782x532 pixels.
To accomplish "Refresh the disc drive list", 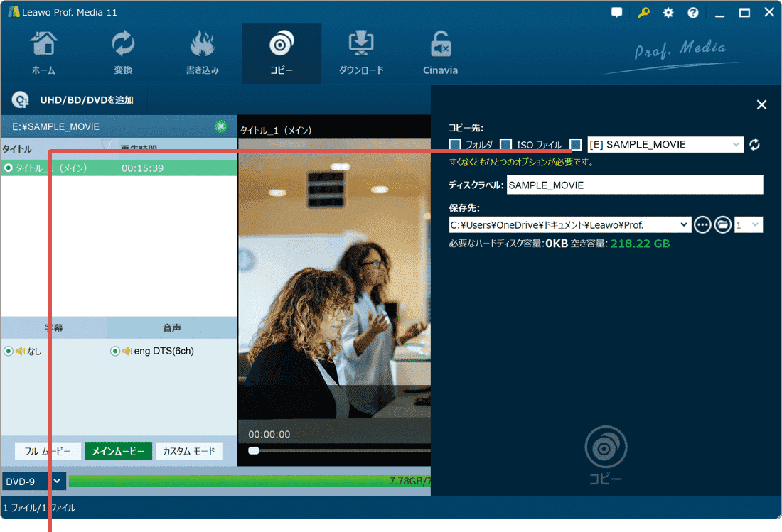I will tap(755, 145).
